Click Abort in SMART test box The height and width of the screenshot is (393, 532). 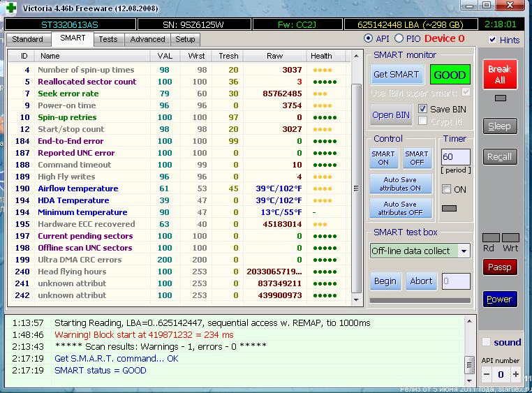[x=422, y=281]
